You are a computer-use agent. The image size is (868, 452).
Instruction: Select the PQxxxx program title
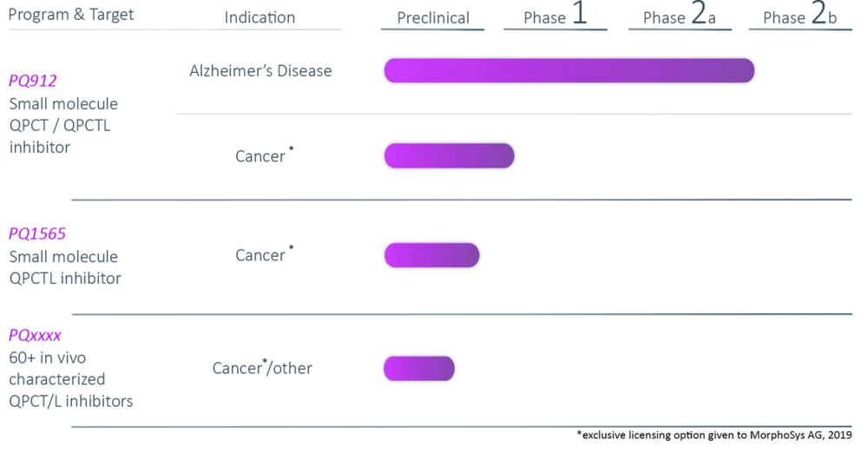coord(35,335)
